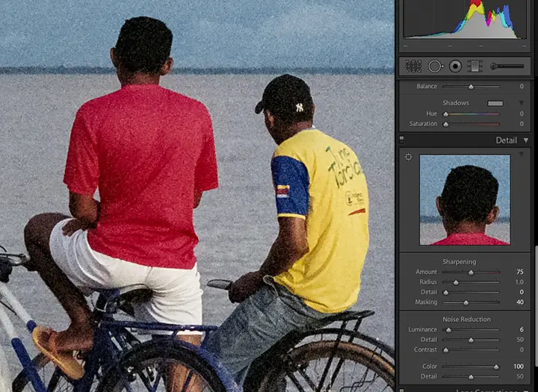The height and width of the screenshot is (392, 538).
Task: Adjust the Sharpening Masking slider
Action: click(471, 302)
